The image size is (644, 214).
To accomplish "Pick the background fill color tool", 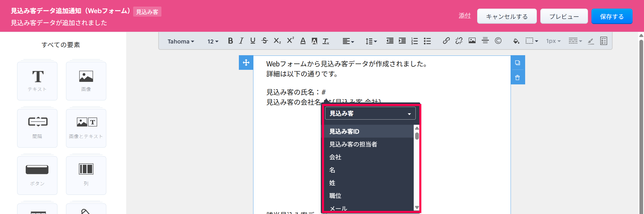I will [516, 41].
